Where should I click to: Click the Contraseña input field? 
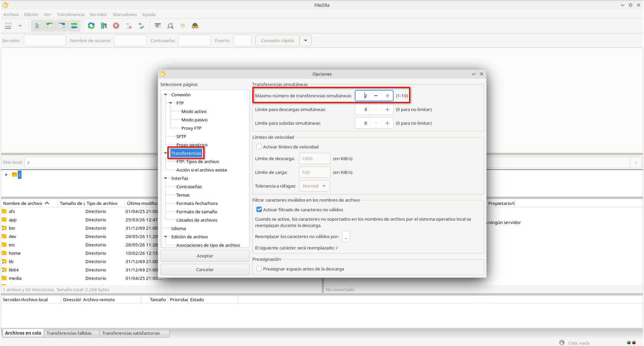click(x=195, y=41)
